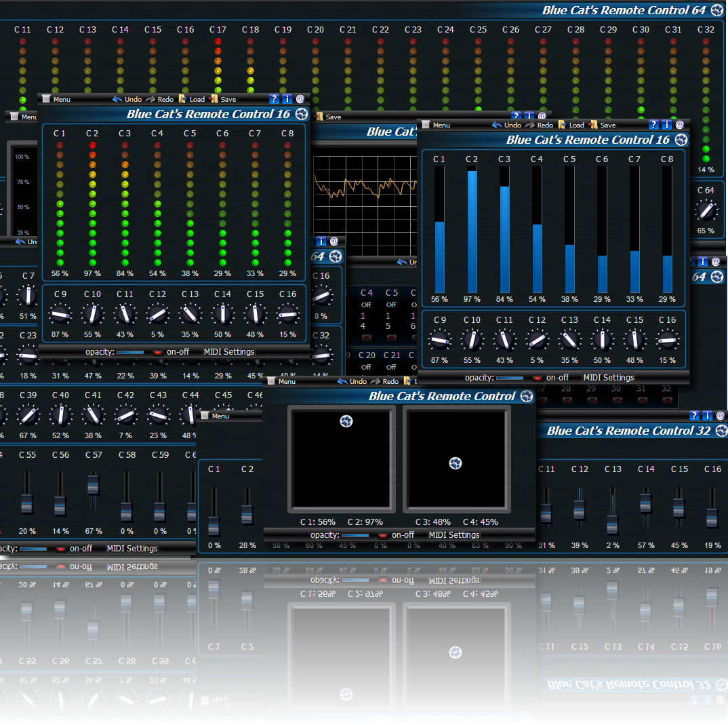Toggle on-off switch in LED meter Remote Control 16
This screenshot has width=728, height=725.
(158, 352)
